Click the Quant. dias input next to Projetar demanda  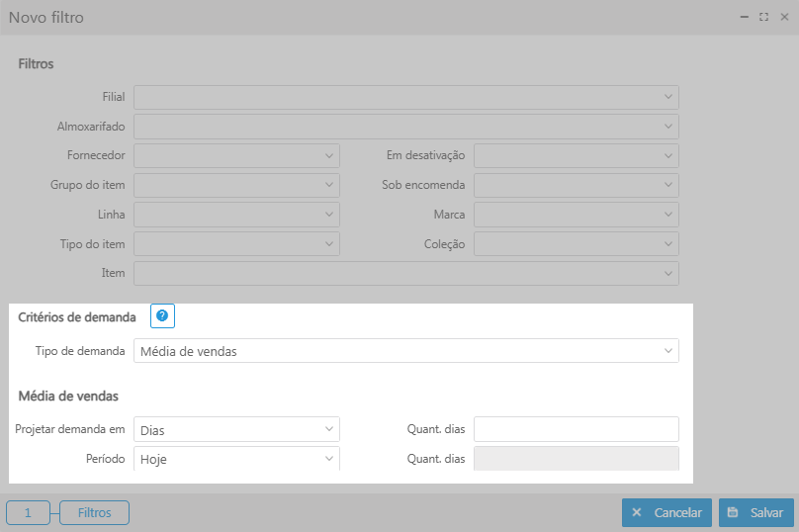576,429
